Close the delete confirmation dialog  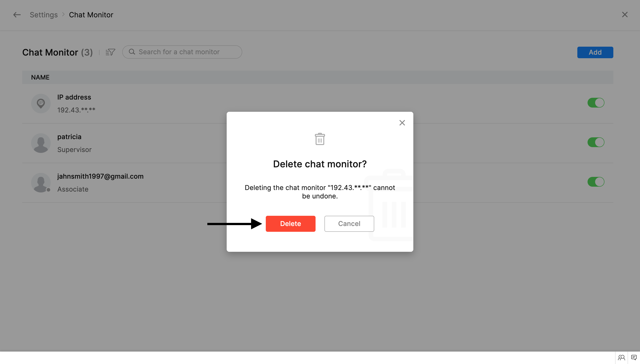(x=402, y=123)
